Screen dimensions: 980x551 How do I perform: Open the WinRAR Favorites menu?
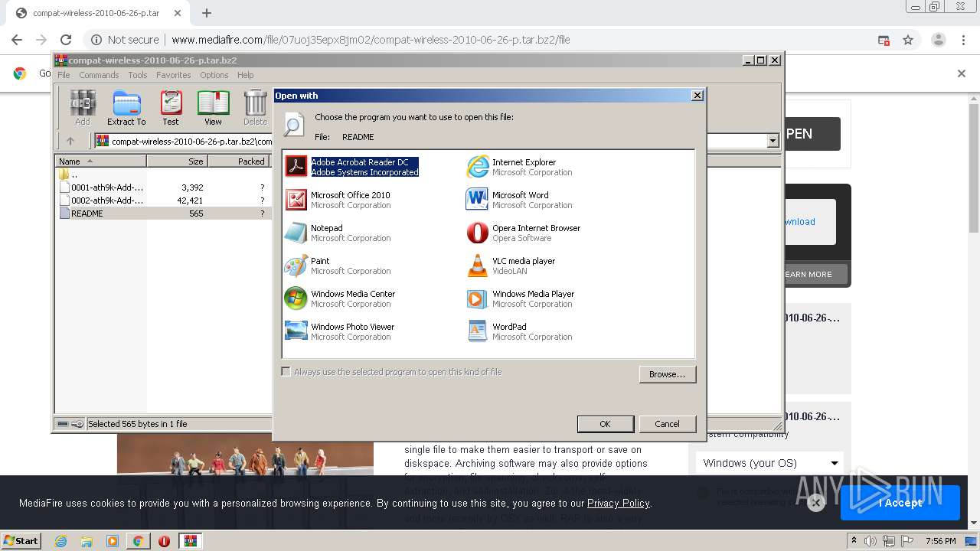(174, 75)
